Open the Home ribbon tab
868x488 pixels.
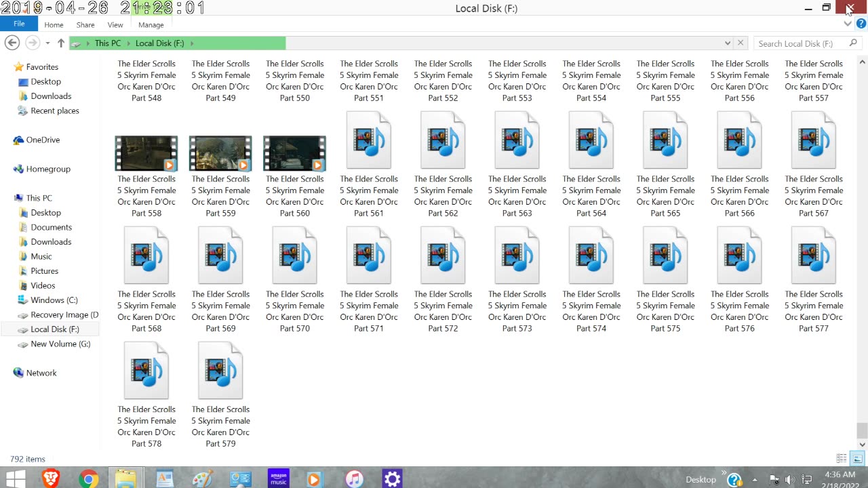[x=54, y=24]
